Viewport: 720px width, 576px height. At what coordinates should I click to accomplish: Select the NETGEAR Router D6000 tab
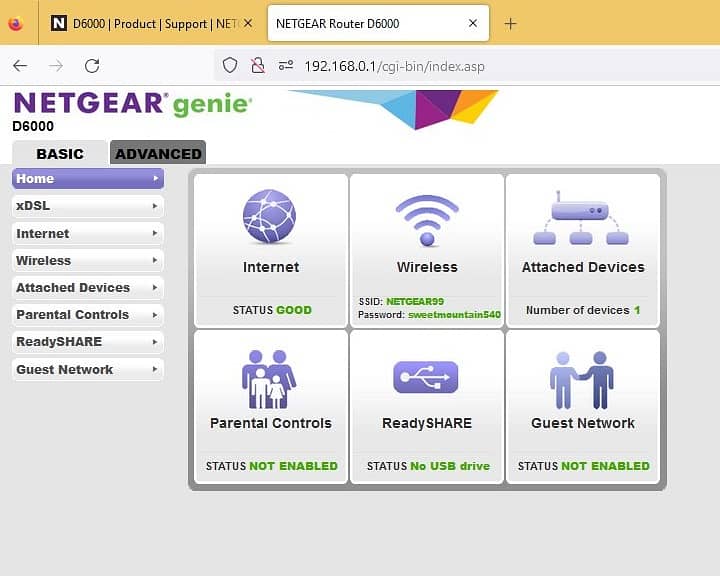click(x=378, y=23)
